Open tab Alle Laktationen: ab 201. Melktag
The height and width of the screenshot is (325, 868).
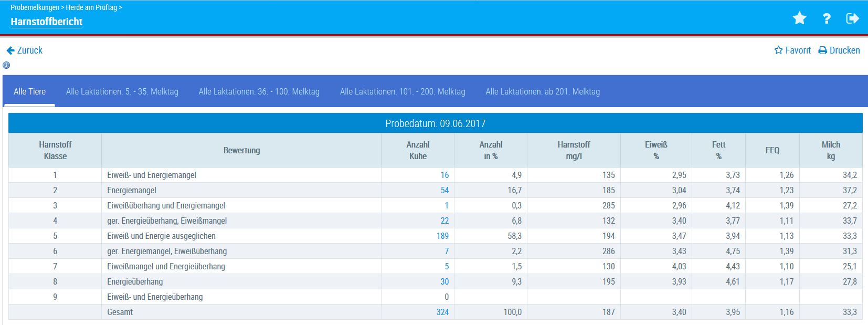point(542,91)
